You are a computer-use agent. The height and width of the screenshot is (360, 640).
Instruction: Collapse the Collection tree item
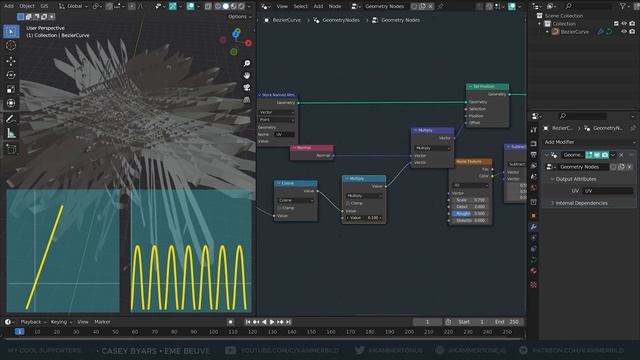click(x=540, y=24)
